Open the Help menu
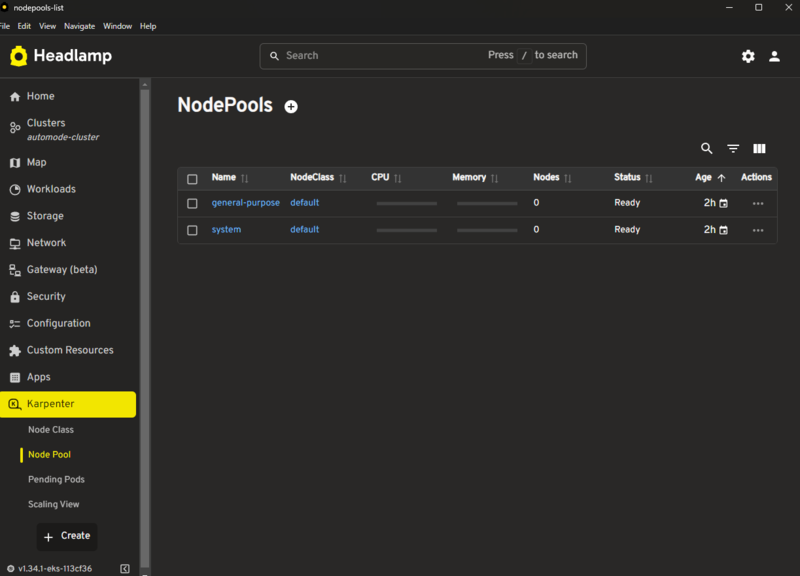Viewport: 800px width, 576px height. coord(148,26)
